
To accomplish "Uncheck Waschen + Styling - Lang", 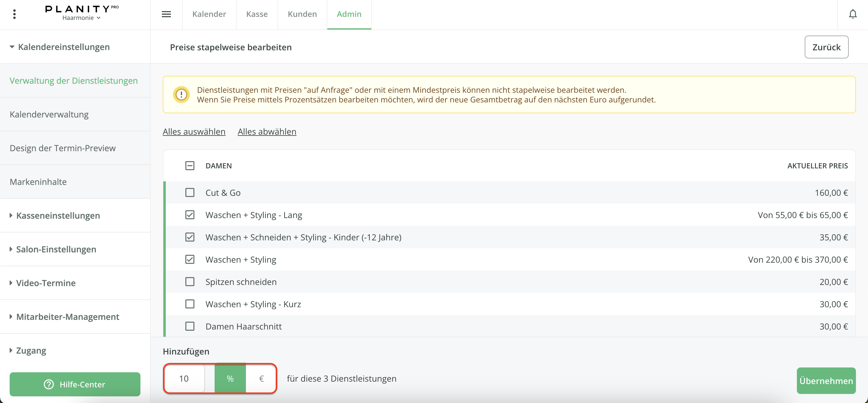I will [190, 215].
